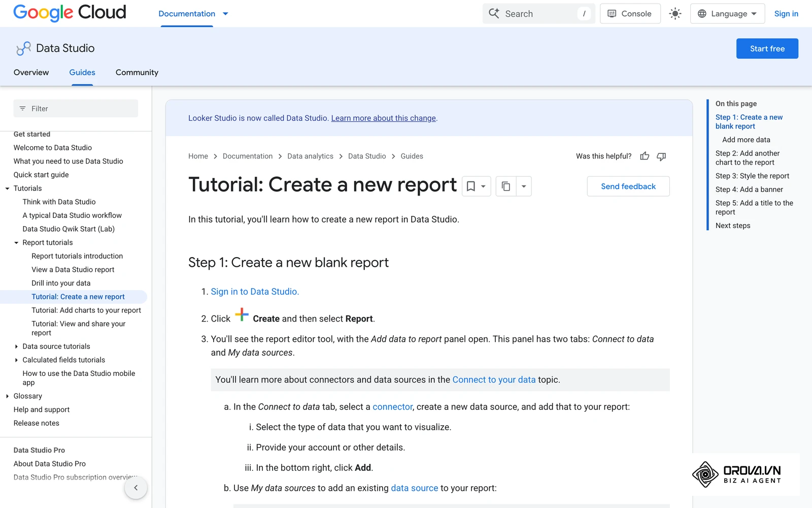Click the connector link in step a
This screenshot has width=812, height=508.
(393, 407)
